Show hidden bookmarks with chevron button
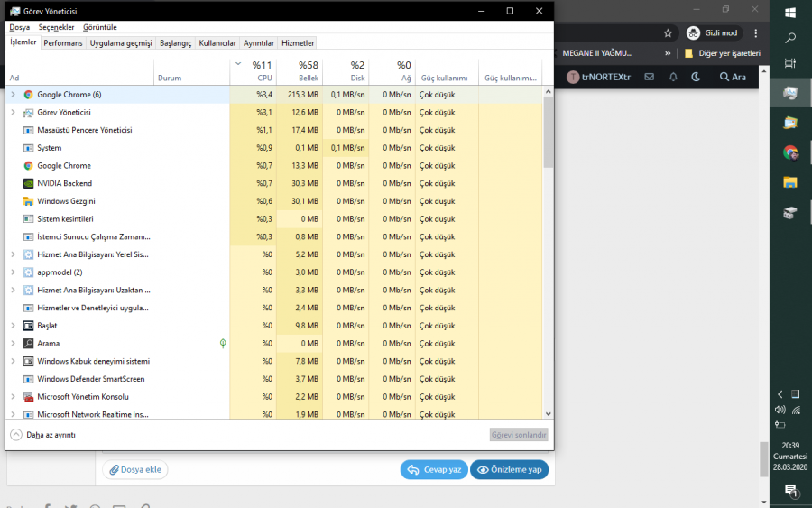Screen dimensions: 812x508 click(x=668, y=53)
